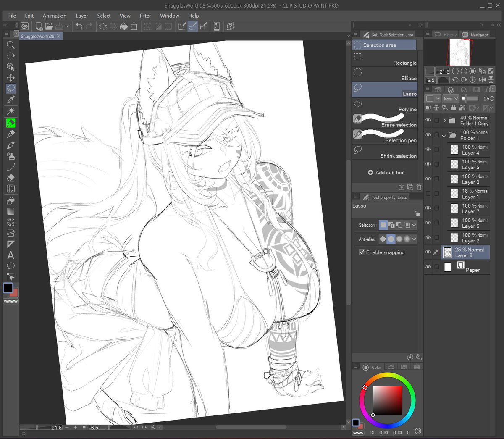Viewport: 504px width, 439px height.
Task: Select the Zoom magnifier tool
Action: [11, 45]
